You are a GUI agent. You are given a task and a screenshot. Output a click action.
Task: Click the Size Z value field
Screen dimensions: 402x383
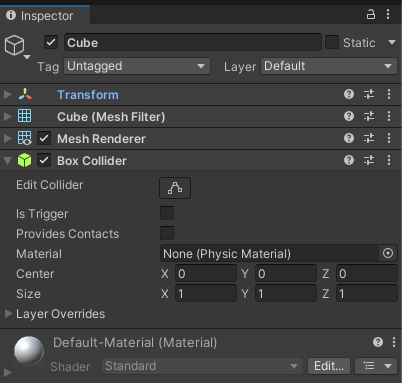tap(367, 294)
